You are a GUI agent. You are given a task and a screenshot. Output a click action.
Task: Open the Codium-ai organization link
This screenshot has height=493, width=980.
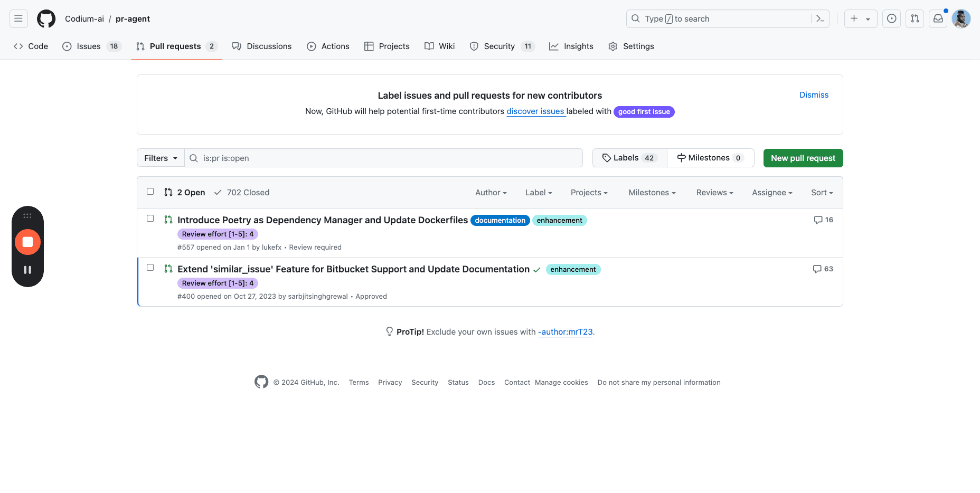pyautogui.click(x=84, y=19)
